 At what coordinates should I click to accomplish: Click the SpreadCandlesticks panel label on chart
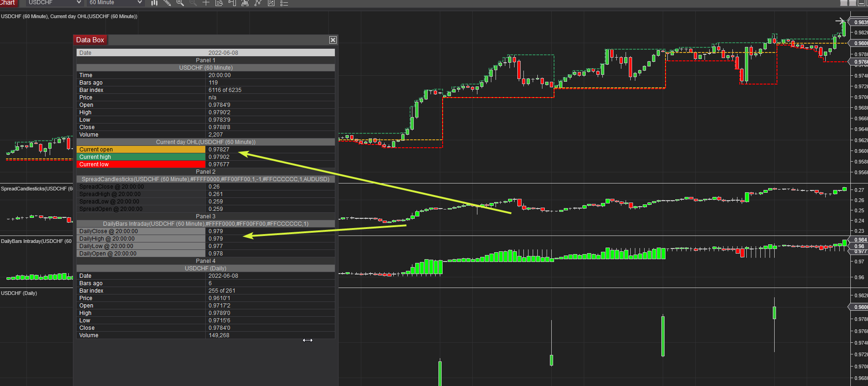pyautogui.click(x=37, y=189)
